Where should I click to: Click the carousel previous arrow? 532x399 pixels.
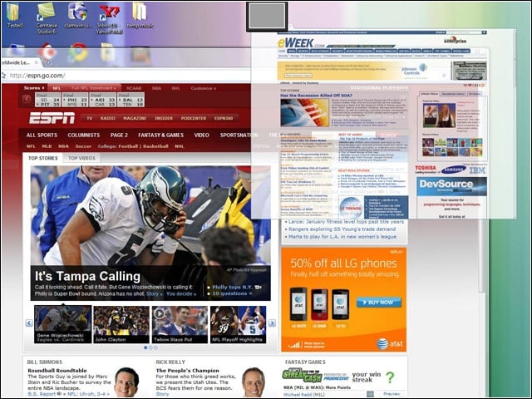click(x=29, y=323)
